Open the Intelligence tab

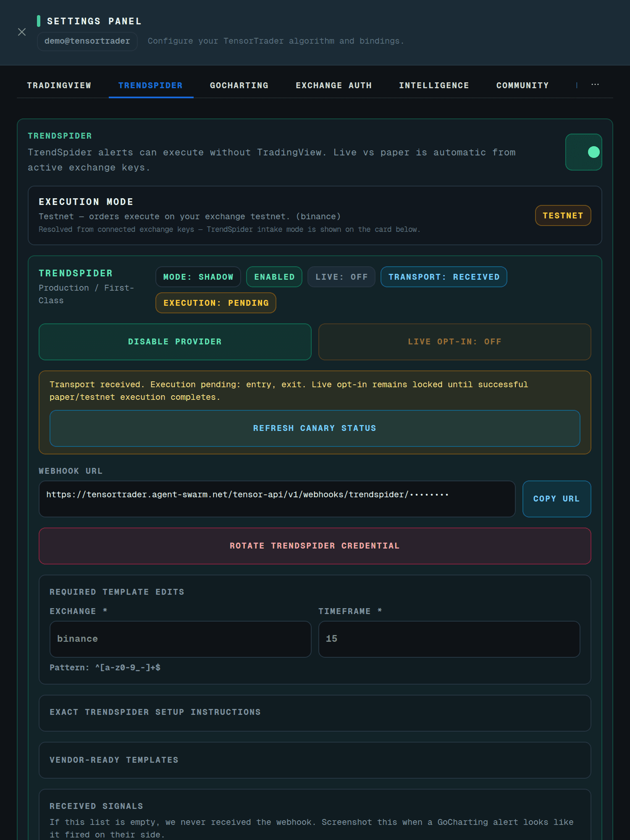pyautogui.click(x=434, y=85)
